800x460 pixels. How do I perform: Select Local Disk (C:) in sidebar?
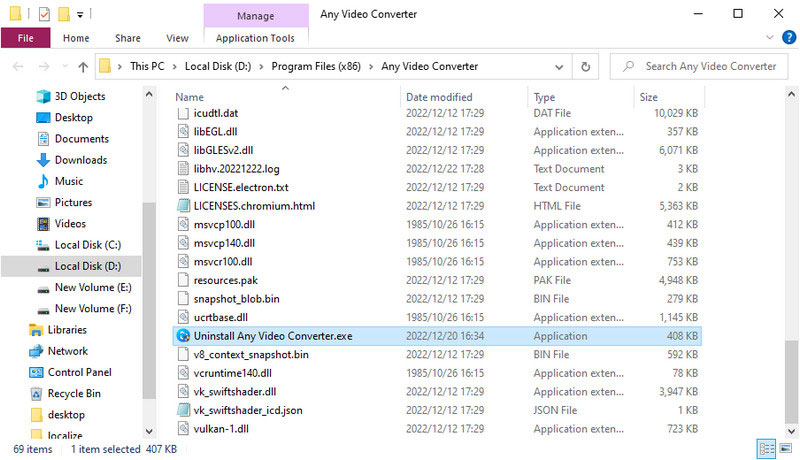pyautogui.click(x=88, y=245)
